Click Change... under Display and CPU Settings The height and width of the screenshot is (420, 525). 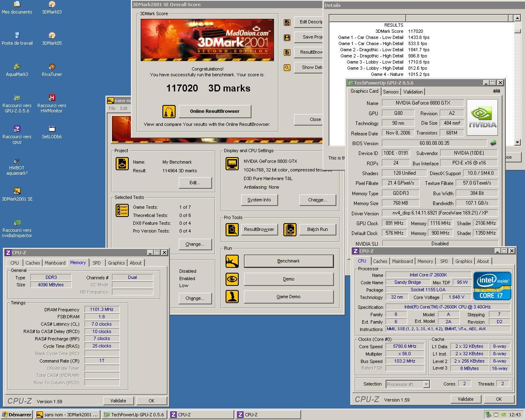coord(317,200)
